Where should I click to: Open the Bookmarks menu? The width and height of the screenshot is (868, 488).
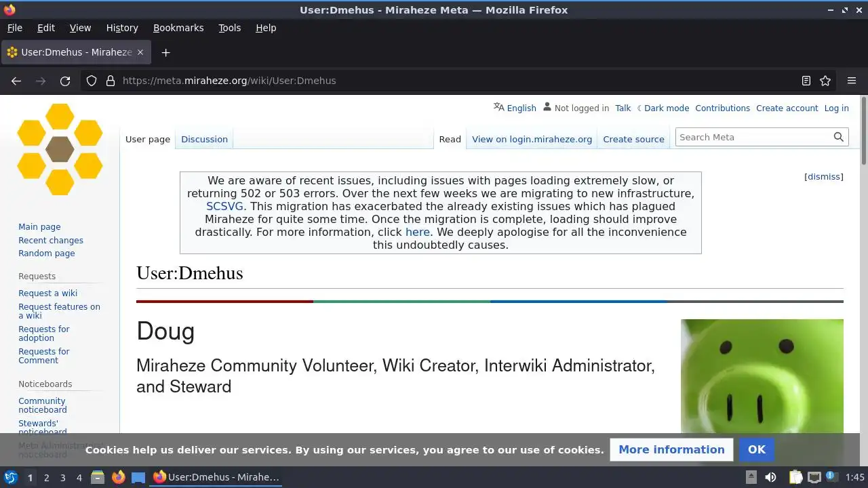(178, 28)
